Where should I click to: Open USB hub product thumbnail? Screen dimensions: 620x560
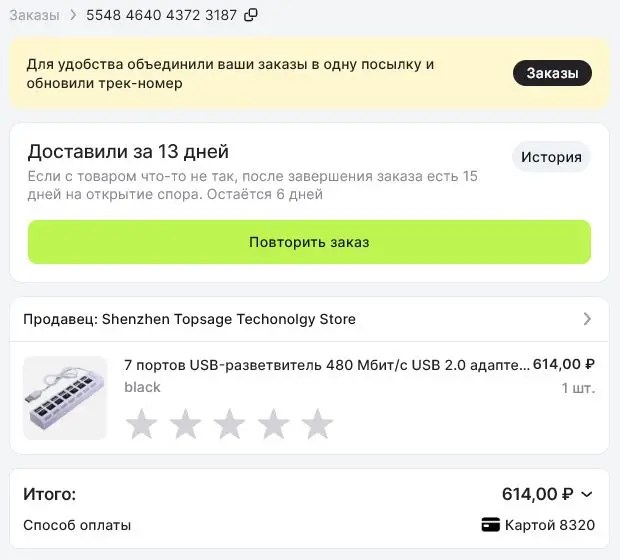[x=65, y=398]
